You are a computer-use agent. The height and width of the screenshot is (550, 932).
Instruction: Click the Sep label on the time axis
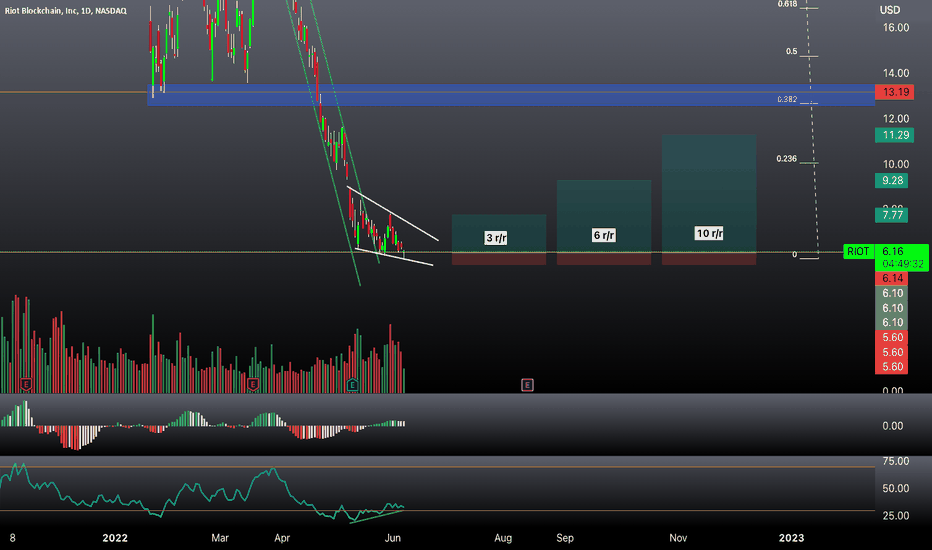click(x=565, y=538)
